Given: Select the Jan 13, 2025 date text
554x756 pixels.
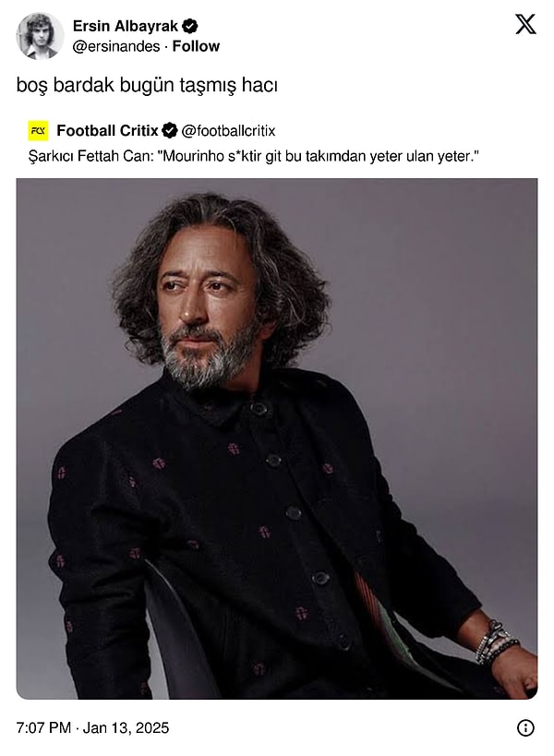Looking at the screenshot, I should [126, 727].
